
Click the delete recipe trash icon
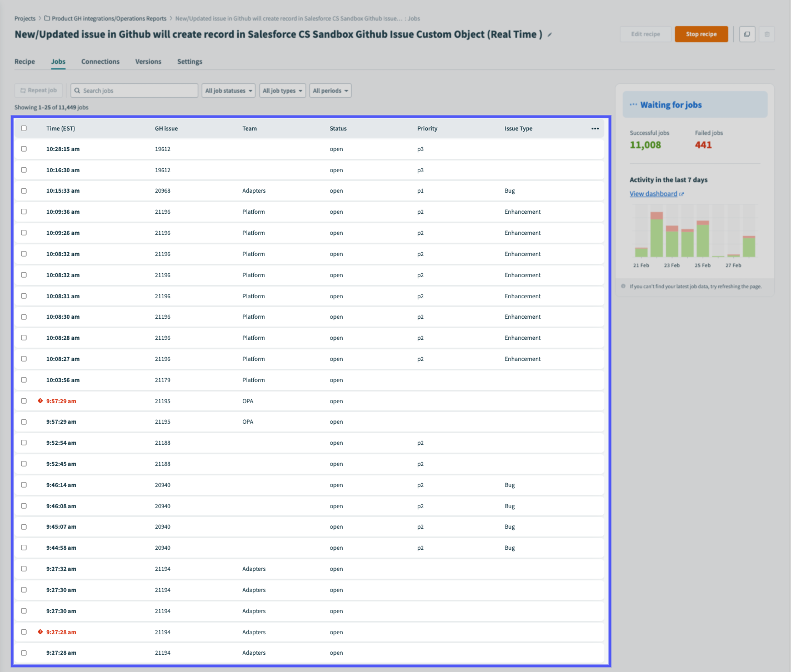tap(767, 34)
